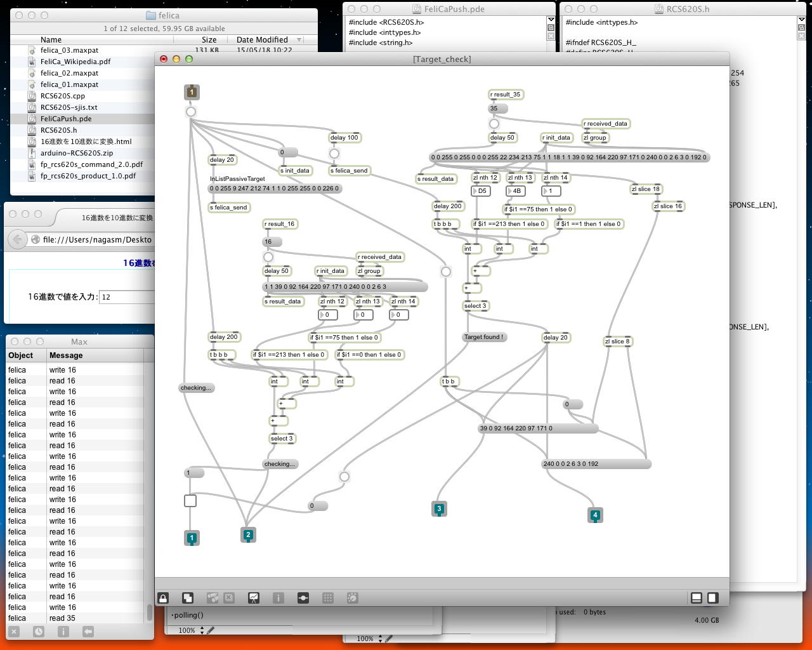Select the 'read 35' row in Max window

(75, 618)
